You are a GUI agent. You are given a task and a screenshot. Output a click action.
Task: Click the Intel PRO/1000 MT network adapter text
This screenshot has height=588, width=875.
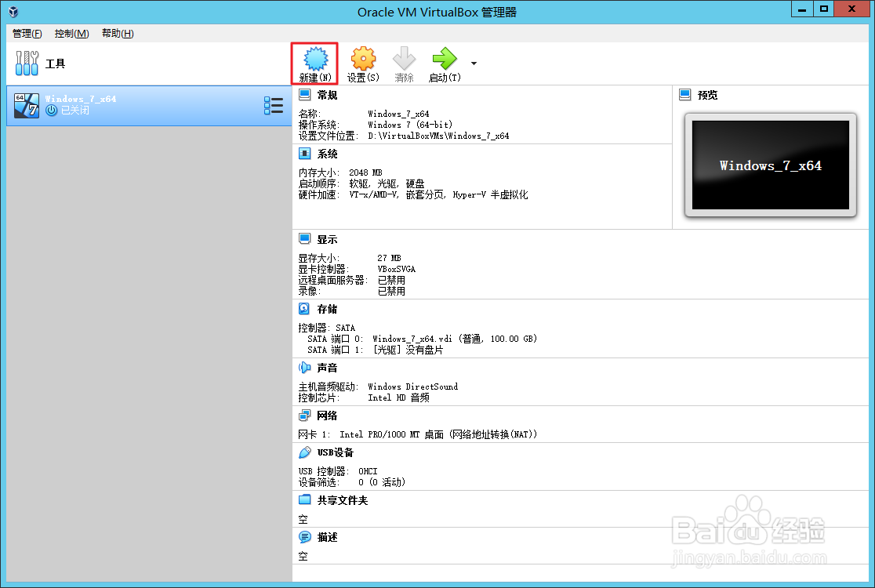[438, 434]
